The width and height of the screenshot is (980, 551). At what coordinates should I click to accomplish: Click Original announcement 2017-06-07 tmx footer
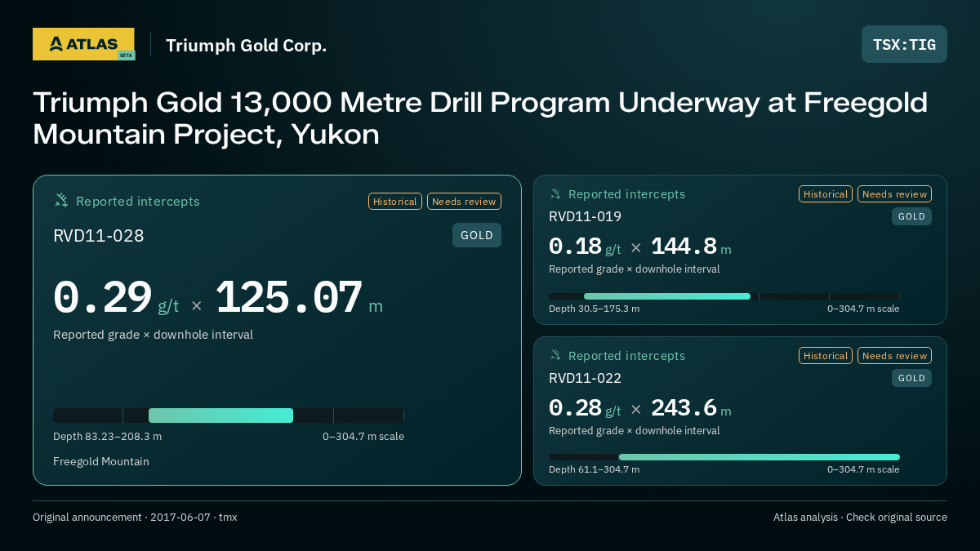(x=135, y=518)
